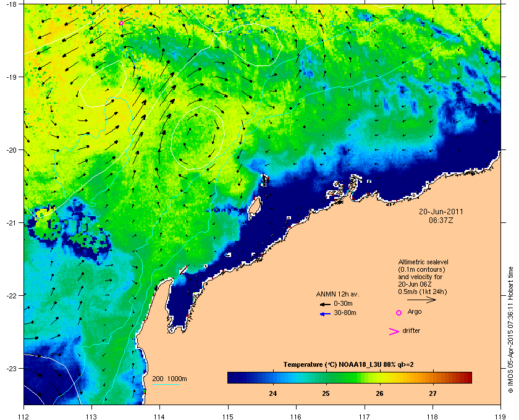This screenshot has width=519, height=420.
Task: Click the colorbar tick label 27
Action: click(433, 393)
